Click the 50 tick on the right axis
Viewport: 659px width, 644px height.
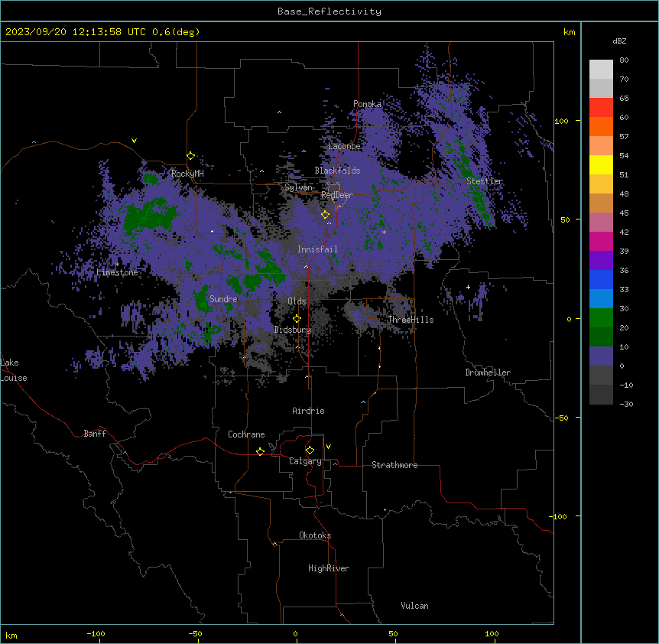pyautogui.click(x=565, y=220)
